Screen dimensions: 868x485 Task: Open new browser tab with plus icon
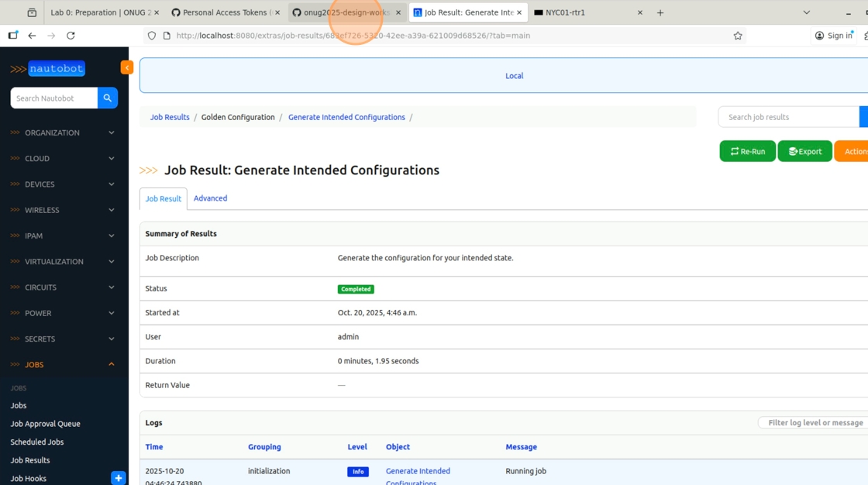click(x=660, y=12)
